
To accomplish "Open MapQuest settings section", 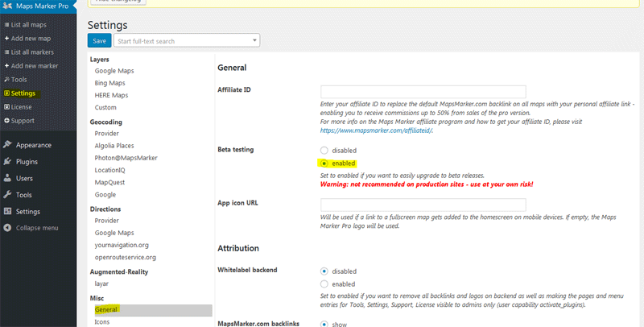I will point(109,182).
